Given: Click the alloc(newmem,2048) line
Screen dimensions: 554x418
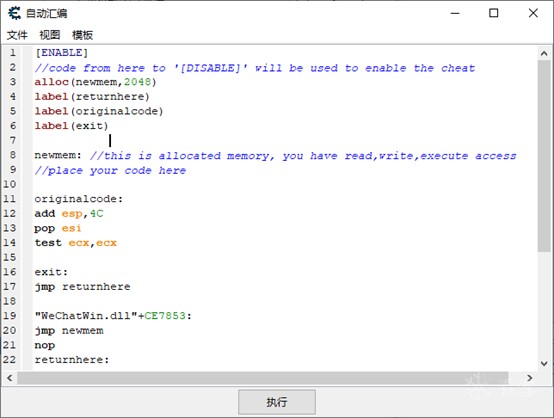Looking at the screenshot, I should point(95,82).
